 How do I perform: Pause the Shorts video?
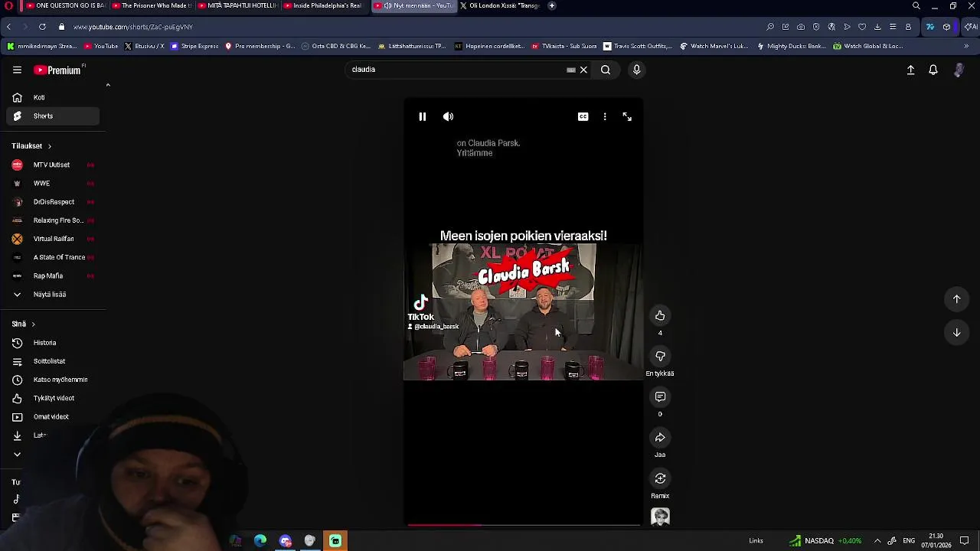coord(422,116)
